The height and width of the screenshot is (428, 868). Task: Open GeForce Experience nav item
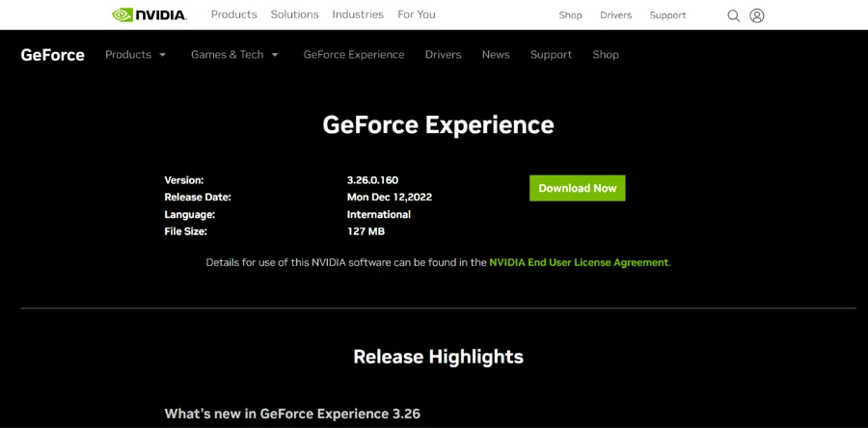pyautogui.click(x=354, y=55)
